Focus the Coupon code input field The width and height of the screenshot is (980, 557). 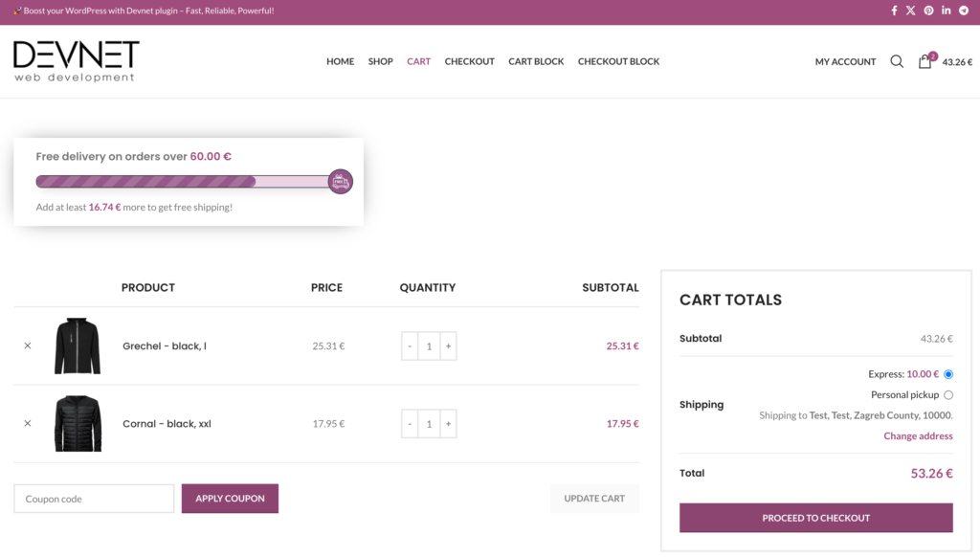(94, 499)
